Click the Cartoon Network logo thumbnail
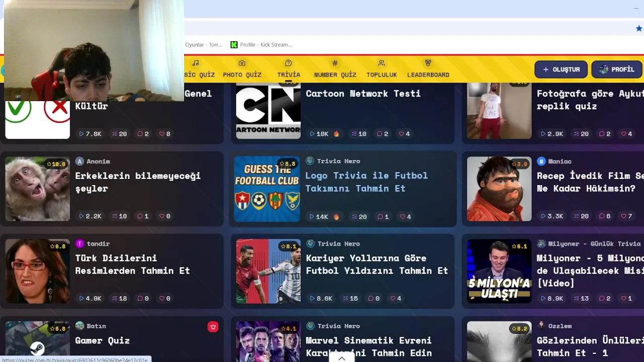This screenshot has width=644, height=362. tap(268, 111)
